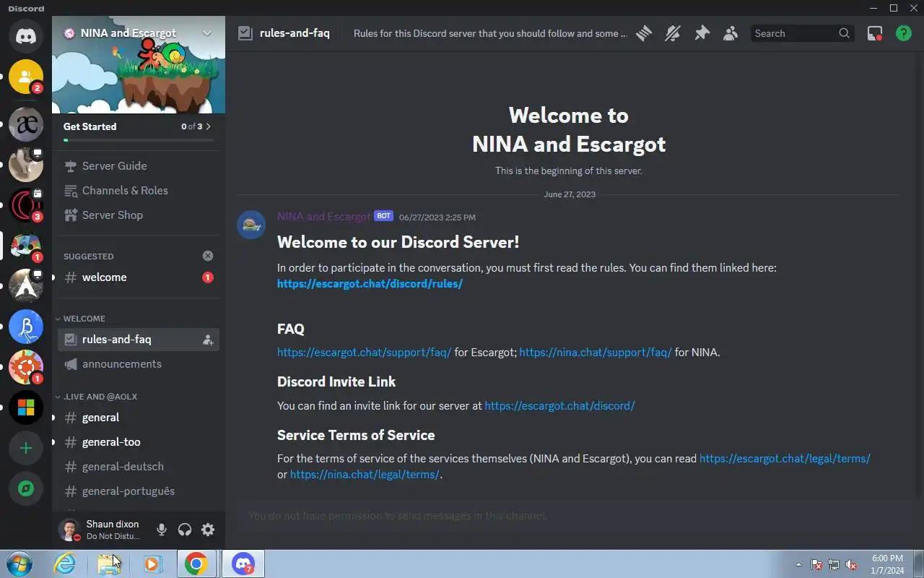Open the escargot.chat/support/faq link
Image resolution: width=924 pixels, height=578 pixels.
[364, 353]
